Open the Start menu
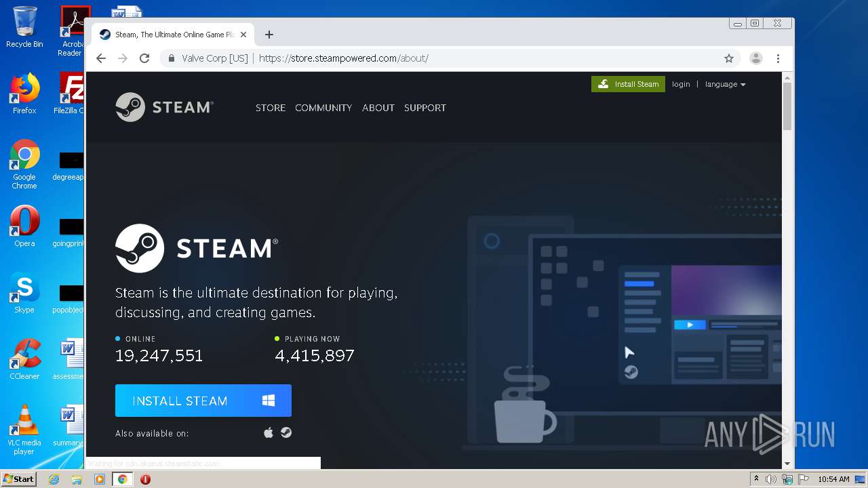868x488 pixels. click(x=19, y=479)
